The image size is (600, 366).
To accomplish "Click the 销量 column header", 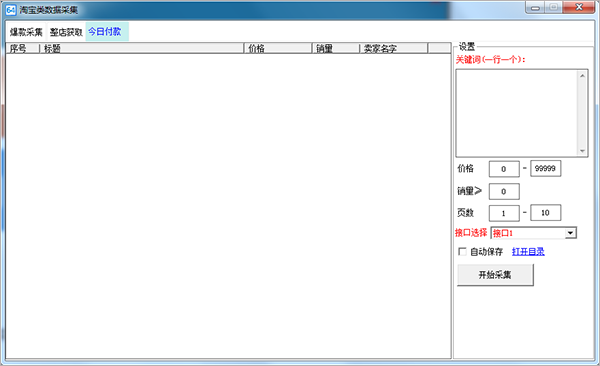I will [336, 48].
